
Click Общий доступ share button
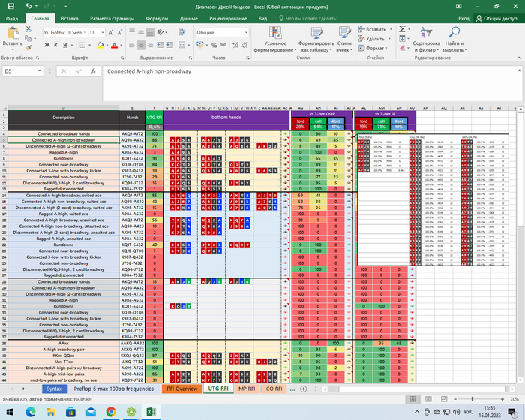496,19
